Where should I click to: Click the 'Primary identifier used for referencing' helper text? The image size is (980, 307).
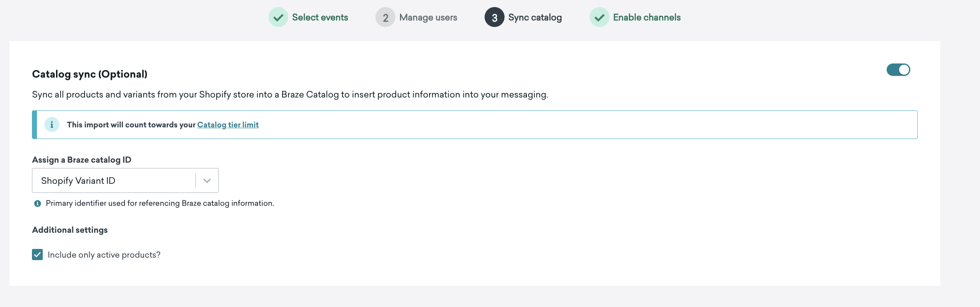160,203
